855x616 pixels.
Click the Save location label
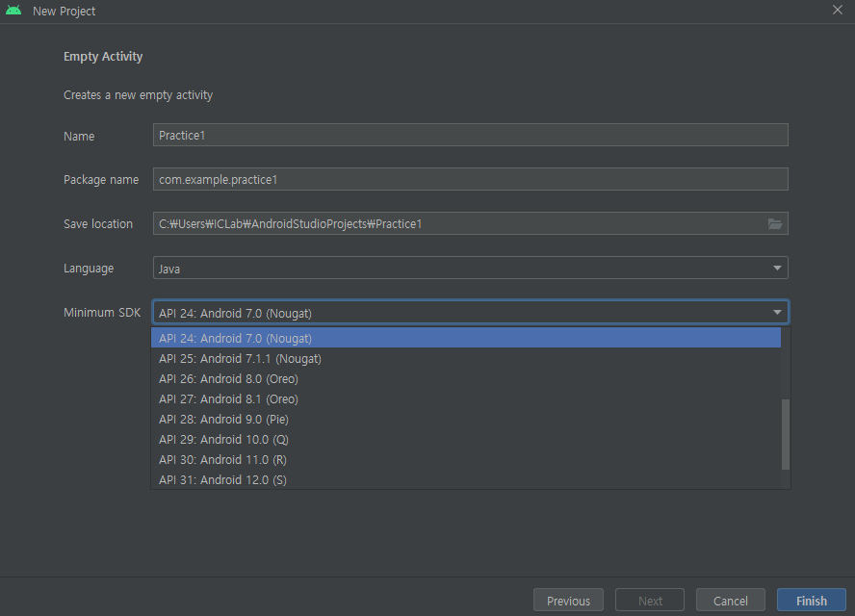(98, 223)
